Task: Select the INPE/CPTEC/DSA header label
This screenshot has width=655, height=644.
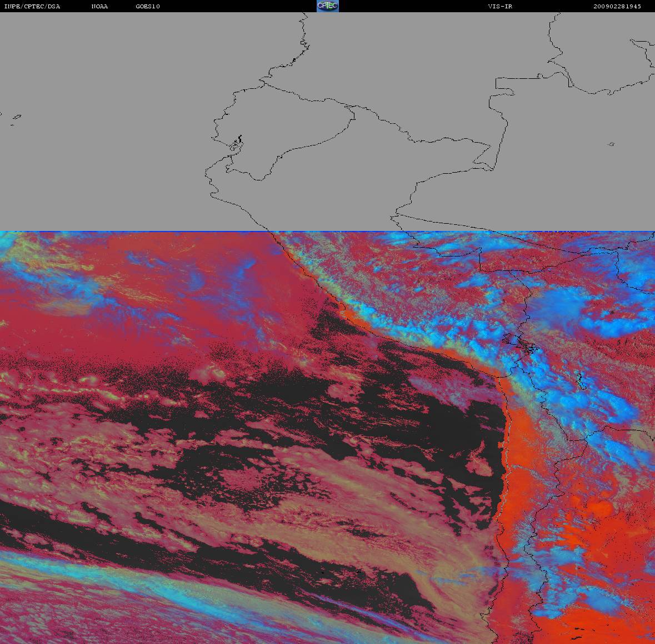Action: (32, 6)
